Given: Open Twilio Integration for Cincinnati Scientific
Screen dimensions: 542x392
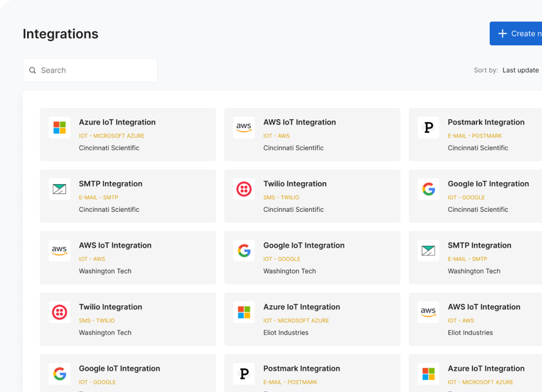Looking at the screenshot, I should pos(312,196).
